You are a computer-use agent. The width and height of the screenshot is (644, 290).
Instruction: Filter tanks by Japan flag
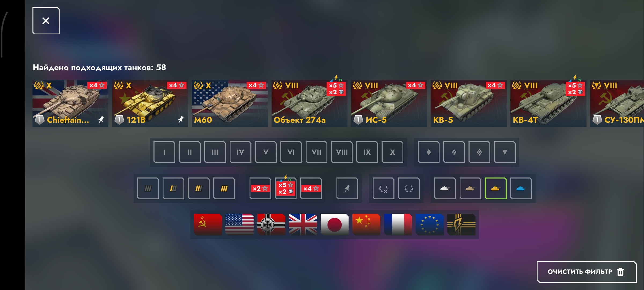(334, 224)
